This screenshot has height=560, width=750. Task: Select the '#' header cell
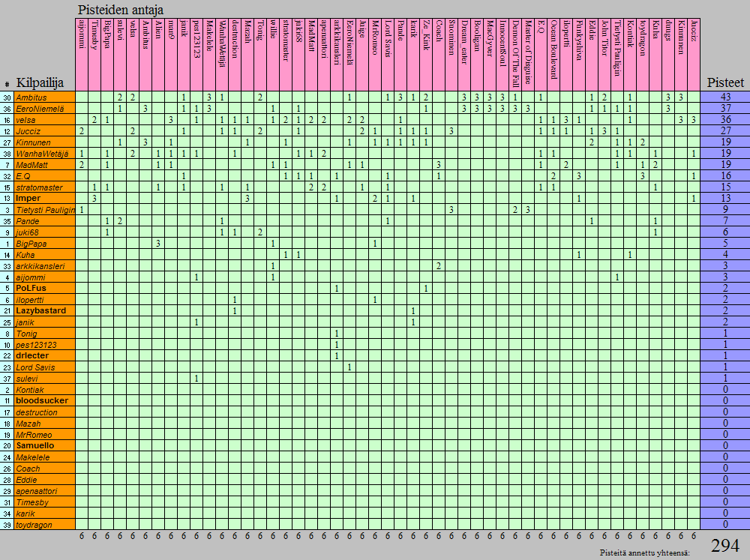[x=7, y=84]
